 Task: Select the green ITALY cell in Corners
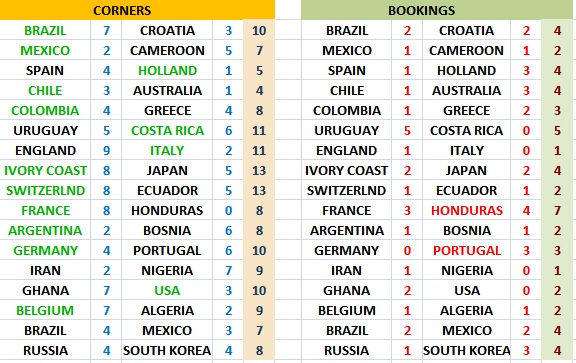point(167,151)
